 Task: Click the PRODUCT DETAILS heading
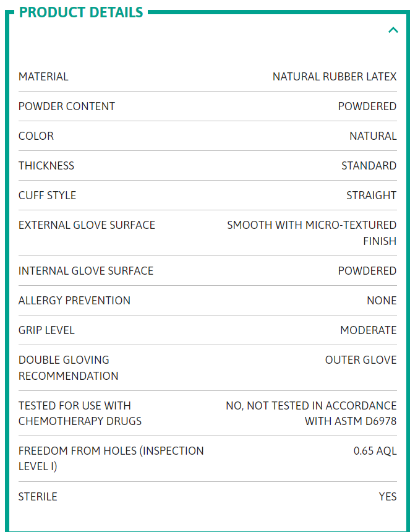tap(81, 12)
